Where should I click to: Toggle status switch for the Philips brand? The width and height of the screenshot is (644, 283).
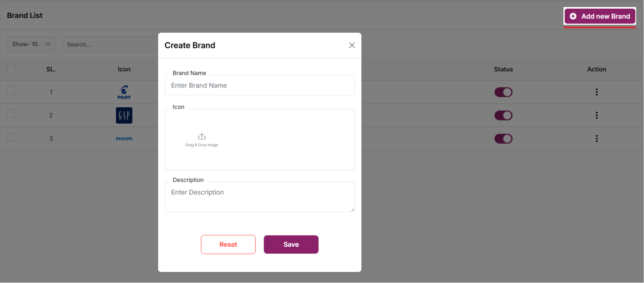(x=503, y=139)
